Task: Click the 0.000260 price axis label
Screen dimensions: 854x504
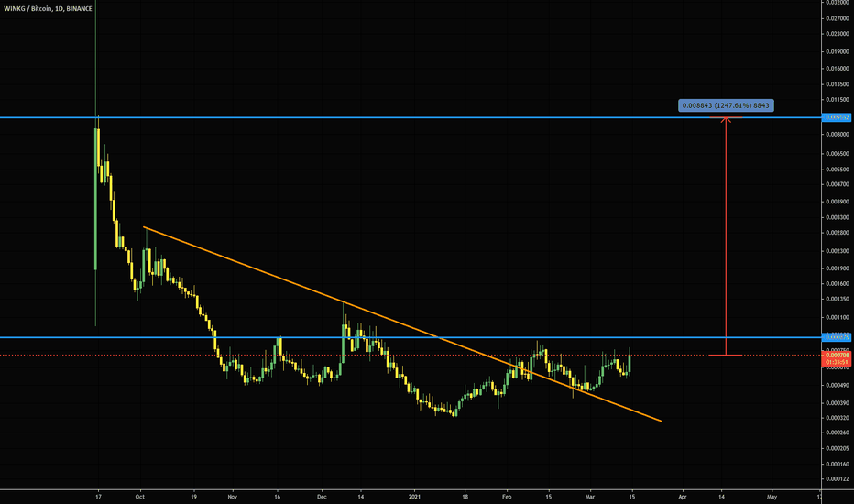Action: click(x=838, y=433)
